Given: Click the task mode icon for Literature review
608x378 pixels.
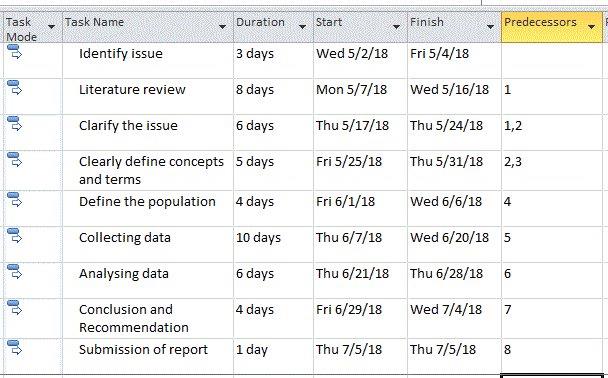Looking at the screenshot, I should [x=15, y=88].
